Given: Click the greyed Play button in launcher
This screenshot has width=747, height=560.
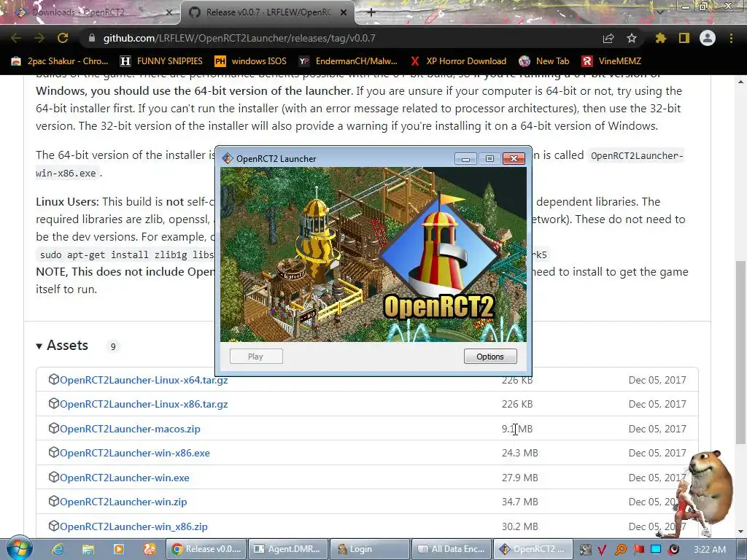Looking at the screenshot, I should [x=256, y=356].
